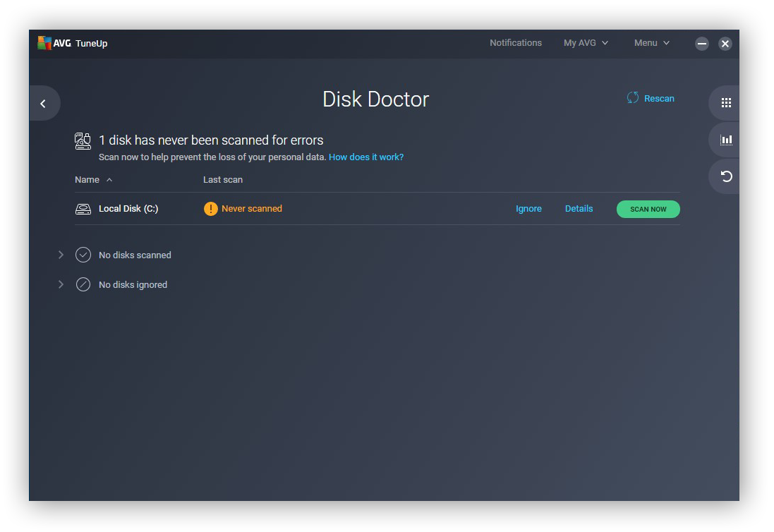
Task: Click the orange warning icon next to Never scanned
Action: coord(211,208)
